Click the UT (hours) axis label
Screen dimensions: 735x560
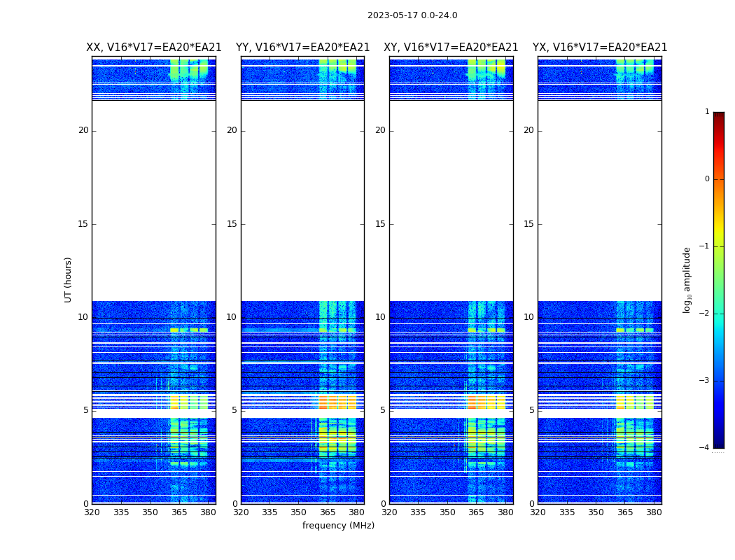coord(68,280)
